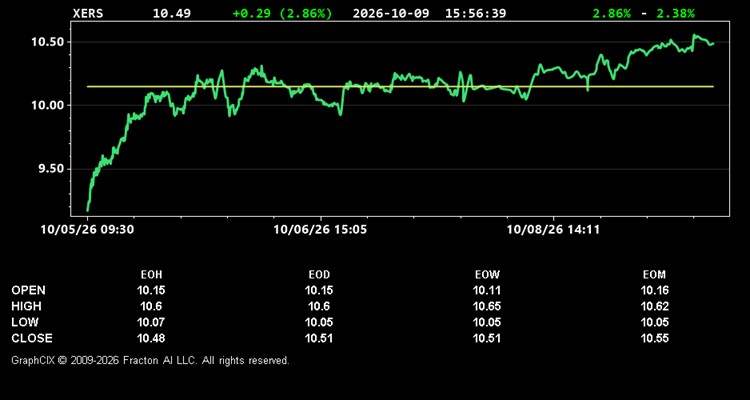Click the EOD HIGH value 10.6
The image size is (750, 400).
pyautogui.click(x=319, y=306)
